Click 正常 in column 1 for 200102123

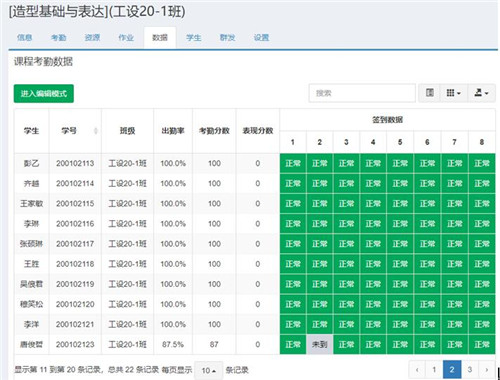click(x=293, y=344)
